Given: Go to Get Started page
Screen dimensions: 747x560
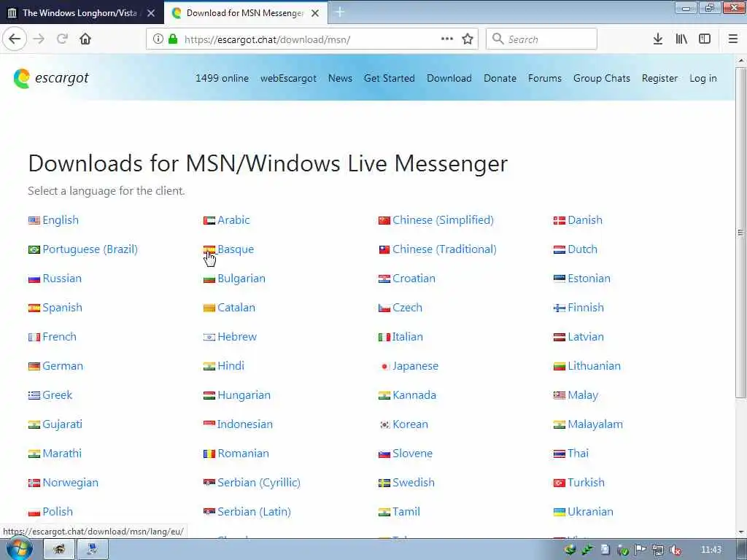Looking at the screenshot, I should point(390,78).
